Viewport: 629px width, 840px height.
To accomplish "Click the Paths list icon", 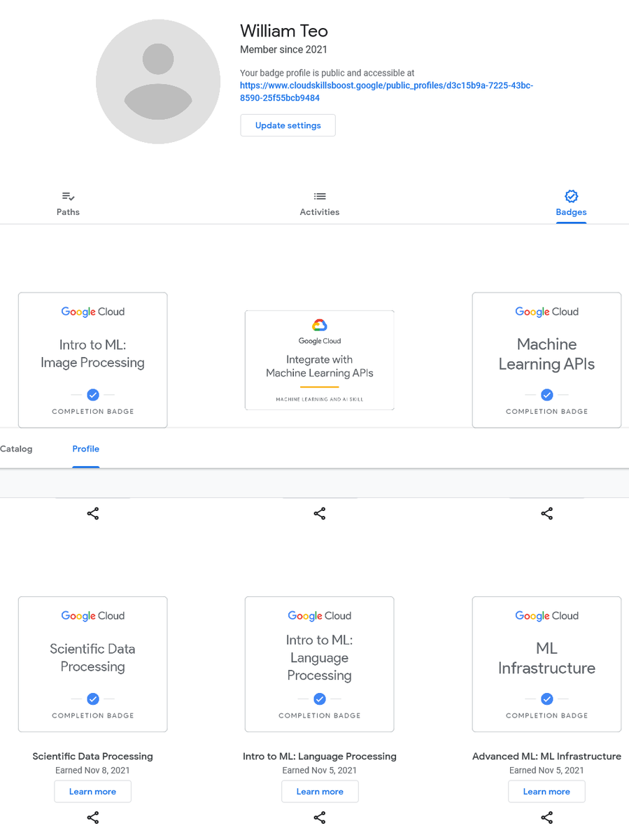I will tap(68, 197).
